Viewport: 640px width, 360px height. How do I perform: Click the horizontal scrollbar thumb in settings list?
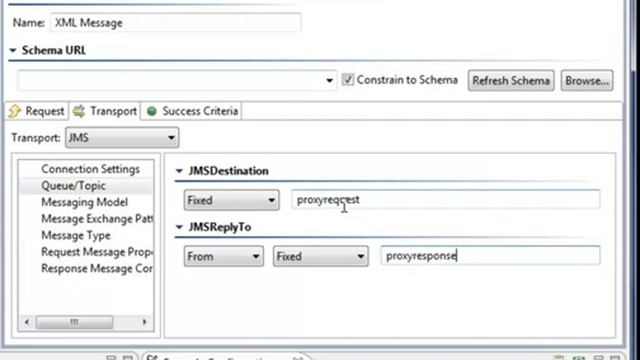click(74, 322)
